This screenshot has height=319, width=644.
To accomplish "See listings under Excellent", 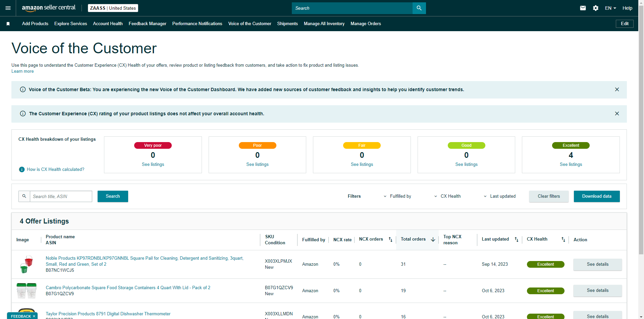I will pyautogui.click(x=571, y=165).
